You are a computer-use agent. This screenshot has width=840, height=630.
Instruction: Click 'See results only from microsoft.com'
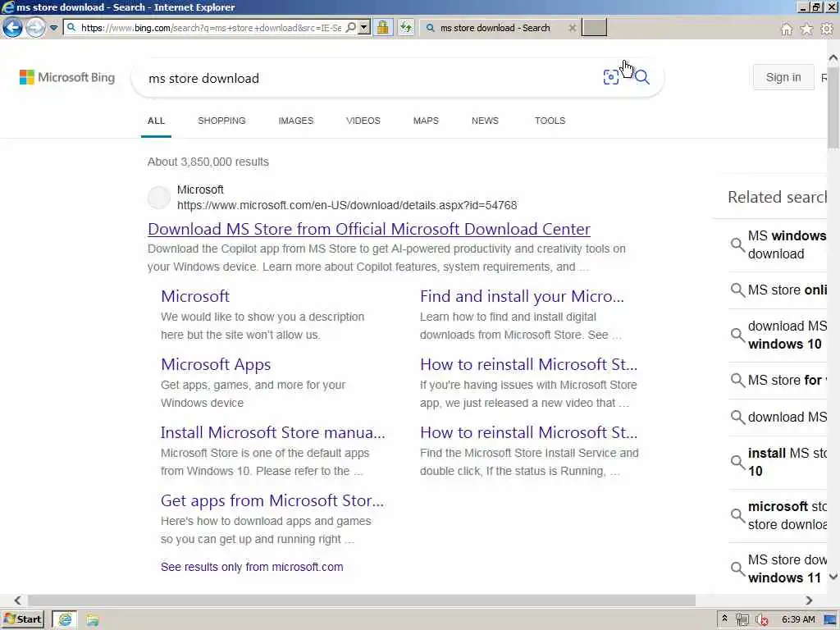tap(252, 567)
